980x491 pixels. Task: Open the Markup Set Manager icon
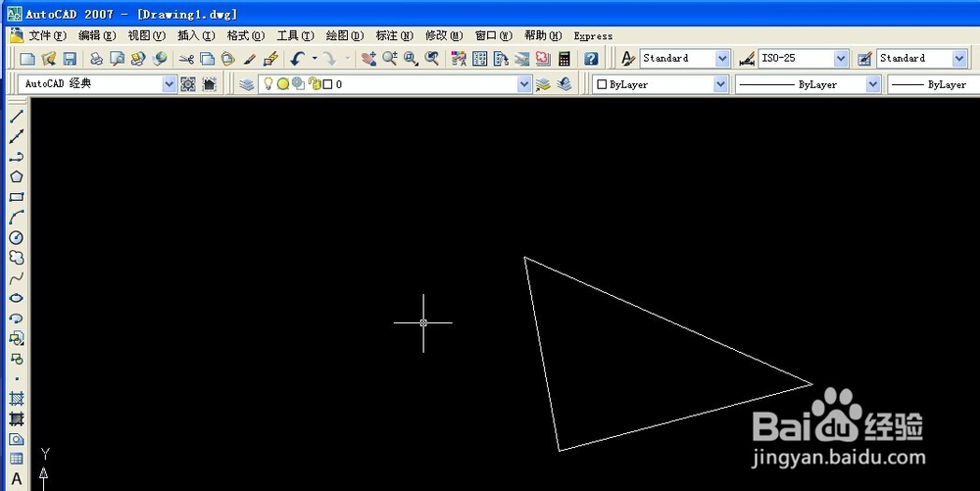pyautogui.click(x=543, y=59)
